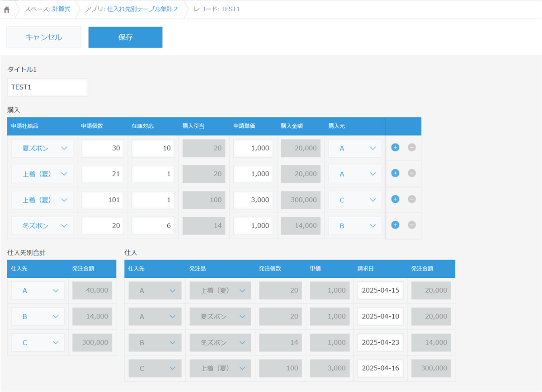Click the 請求日 field 2025-04-10
Image resolution: width=542 pixels, height=392 pixels.
pos(380,317)
